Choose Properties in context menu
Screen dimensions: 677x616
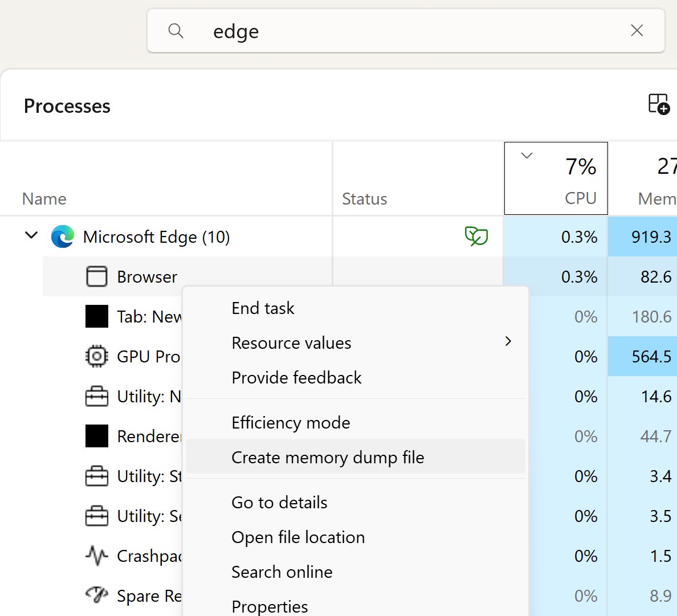[356, 606]
